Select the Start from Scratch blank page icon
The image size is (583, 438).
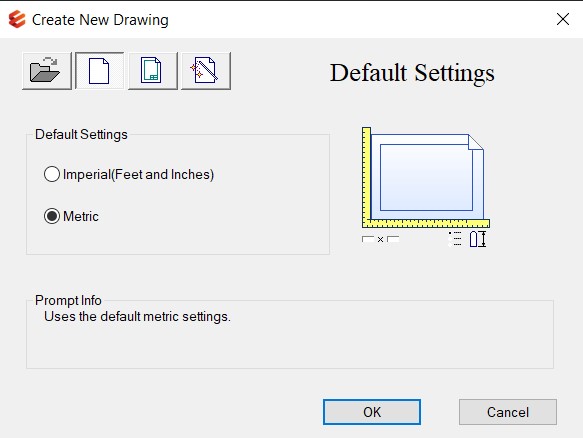100,71
